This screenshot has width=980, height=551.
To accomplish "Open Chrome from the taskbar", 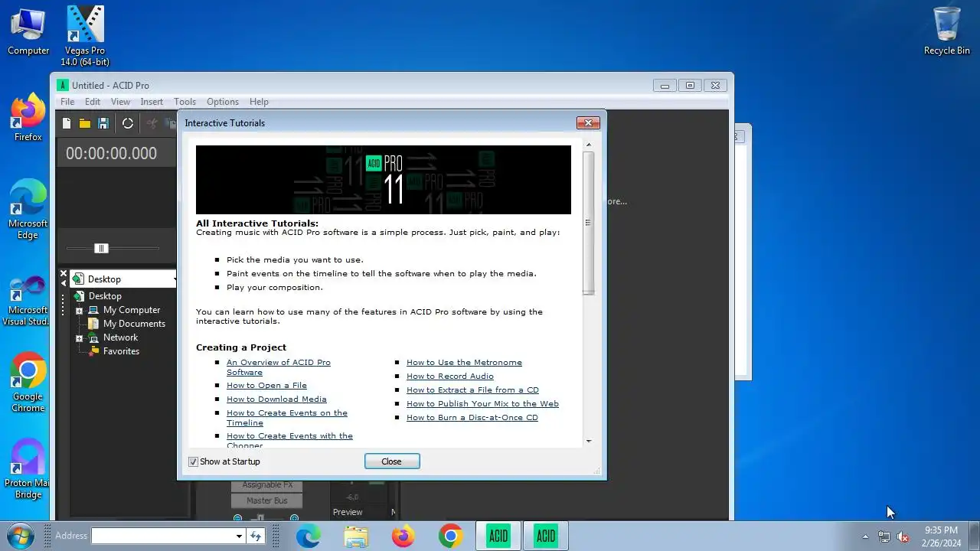I will (x=451, y=536).
